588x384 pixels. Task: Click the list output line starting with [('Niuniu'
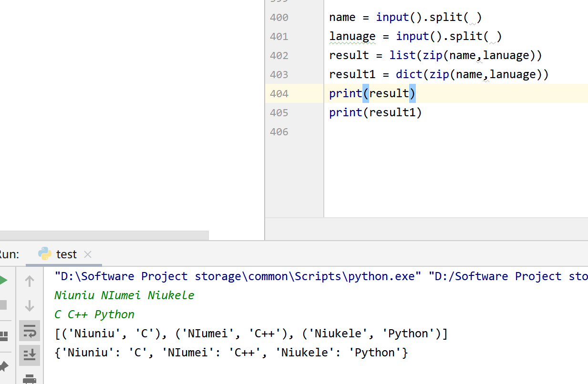point(251,333)
